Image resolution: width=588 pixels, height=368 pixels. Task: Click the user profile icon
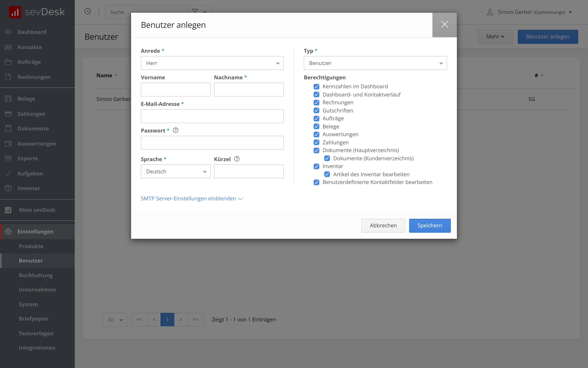pyautogui.click(x=490, y=12)
